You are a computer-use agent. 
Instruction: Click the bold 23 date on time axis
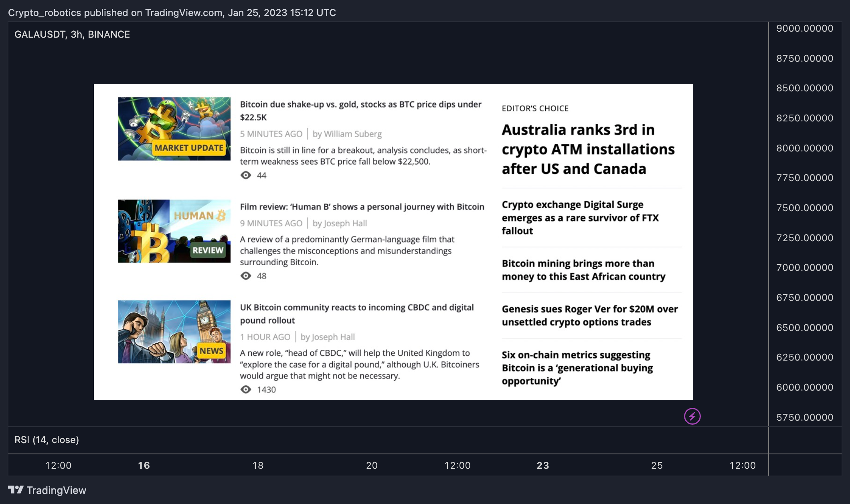coord(543,466)
